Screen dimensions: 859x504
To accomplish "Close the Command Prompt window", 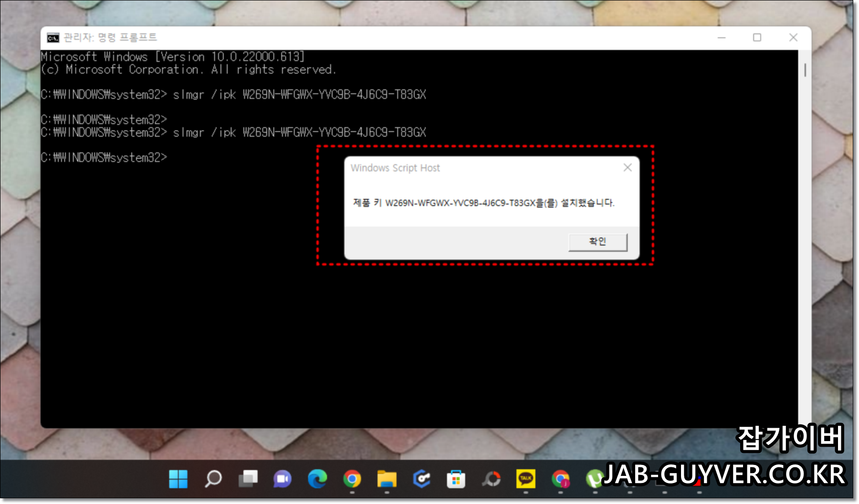I will pos(793,38).
